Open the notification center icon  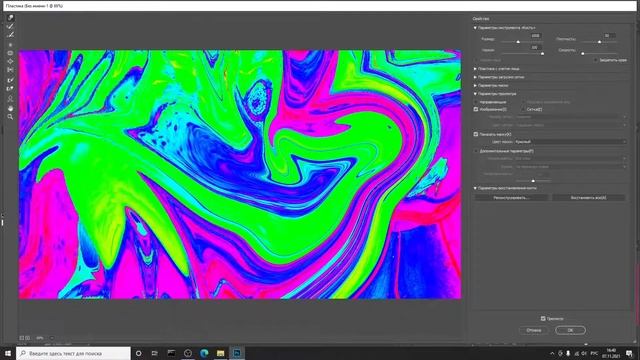(629, 353)
